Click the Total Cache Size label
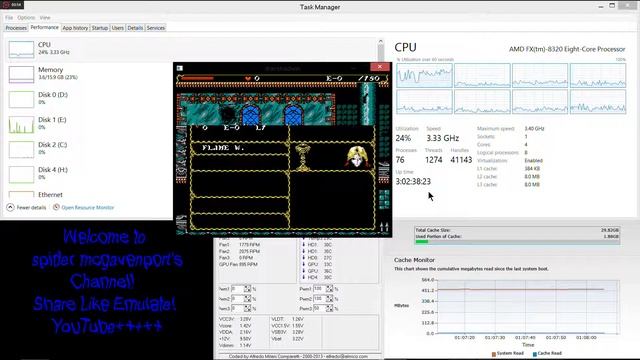Viewport: 640px width, 360px height. pyautogui.click(x=433, y=230)
